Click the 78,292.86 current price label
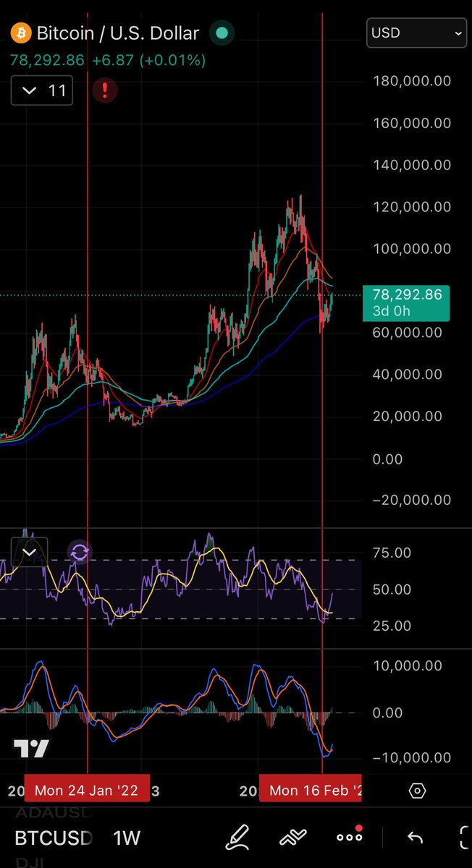The width and height of the screenshot is (472, 868). (406, 295)
